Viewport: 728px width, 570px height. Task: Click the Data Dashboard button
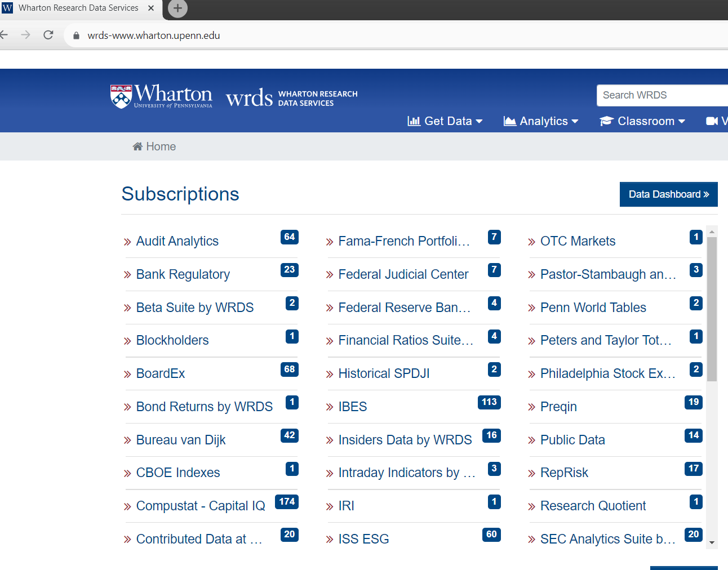[668, 194]
